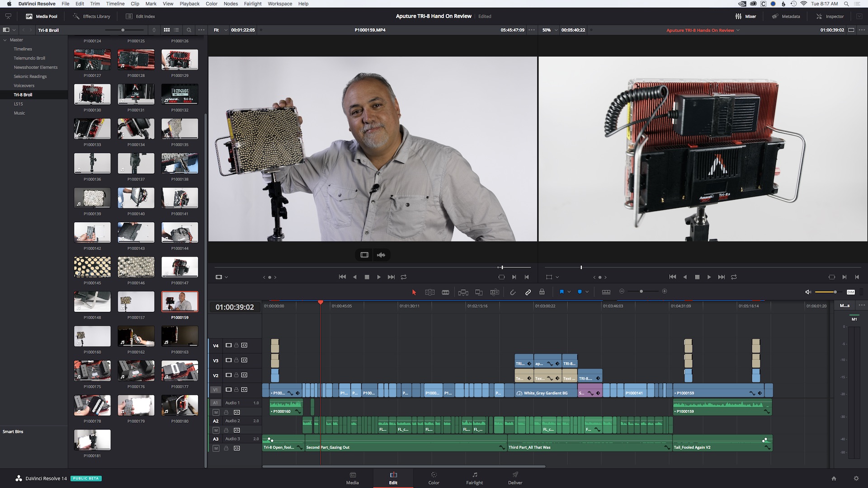Select the Snapping toggle icon in toolbar
Image resolution: width=868 pixels, height=488 pixels.
511,291
